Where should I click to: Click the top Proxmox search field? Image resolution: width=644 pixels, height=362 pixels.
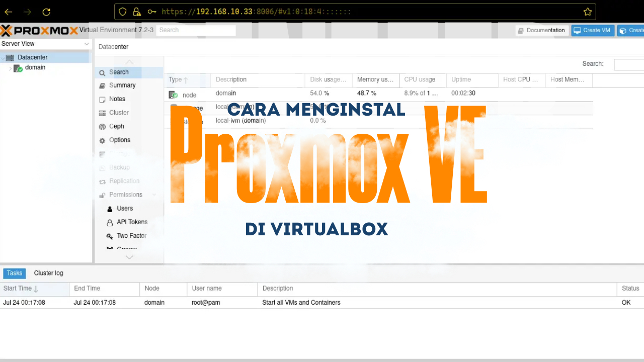196,30
